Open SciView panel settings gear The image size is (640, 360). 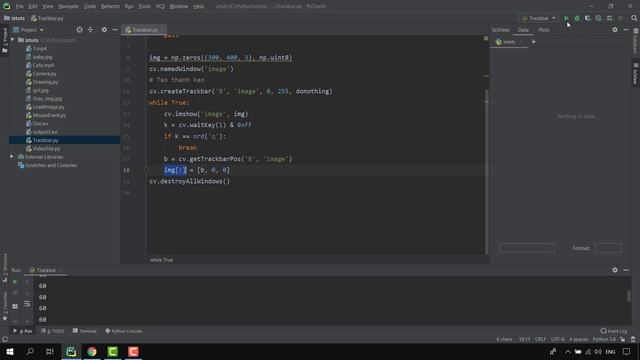[x=615, y=30]
